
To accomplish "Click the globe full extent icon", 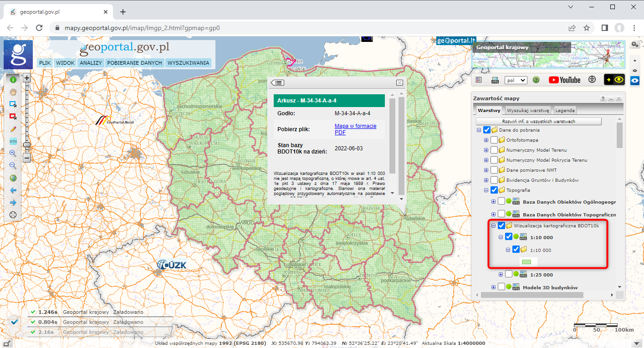I will (13, 178).
